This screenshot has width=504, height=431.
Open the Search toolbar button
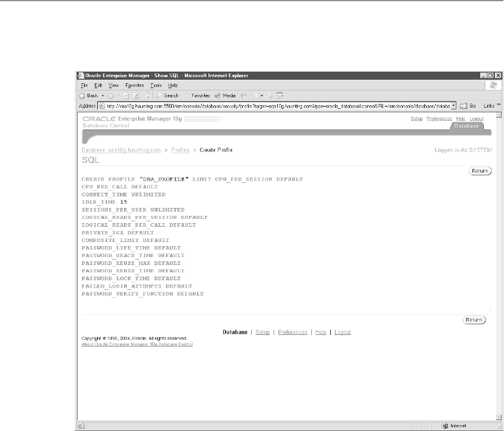tap(167, 96)
